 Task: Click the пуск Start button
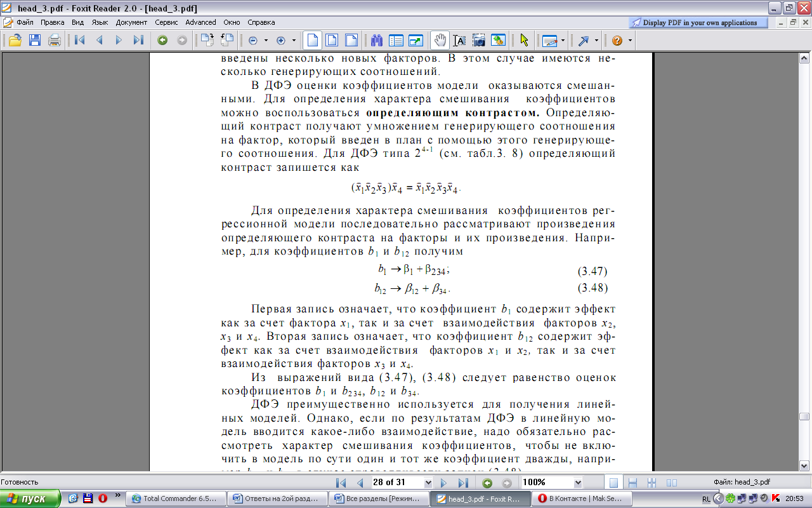30,498
